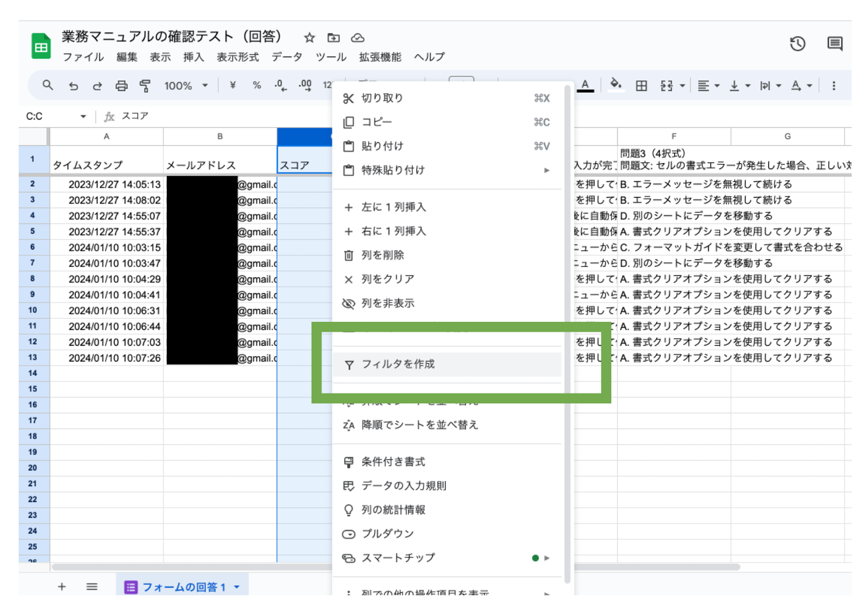
Task: Open the 表示 menu
Action: pyautogui.click(x=160, y=57)
